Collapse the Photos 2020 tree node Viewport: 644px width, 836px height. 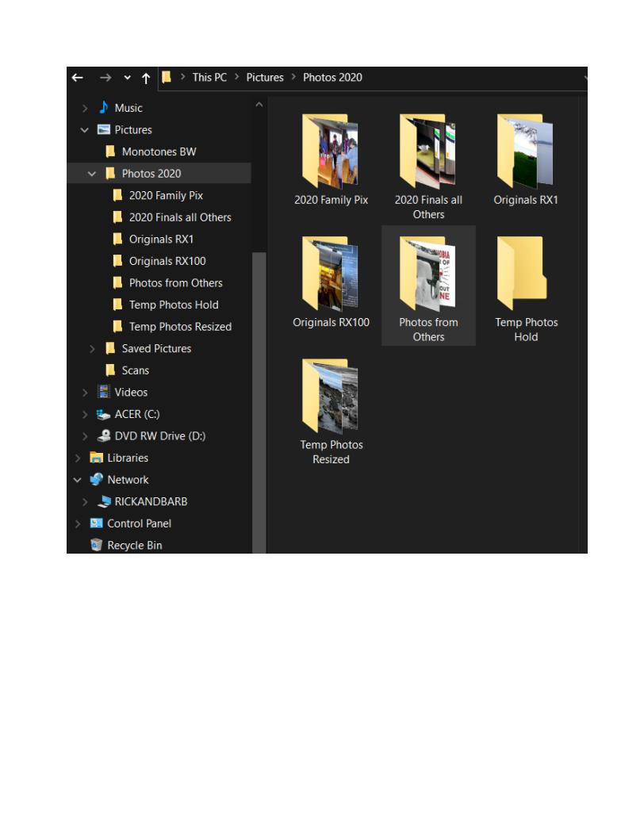(x=92, y=174)
